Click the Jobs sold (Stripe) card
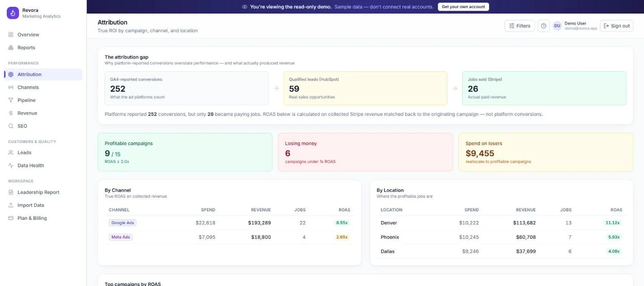This screenshot has height=286, width=644. 544,88
